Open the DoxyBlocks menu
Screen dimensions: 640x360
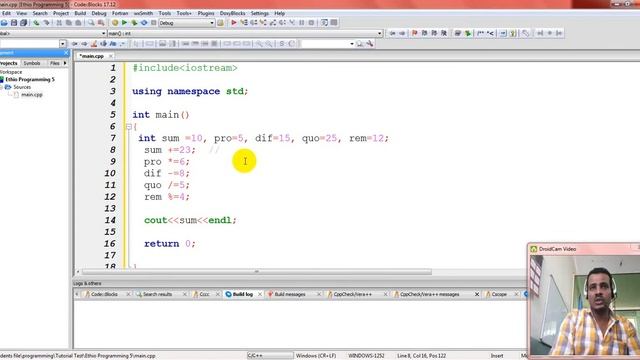point(232,13)
